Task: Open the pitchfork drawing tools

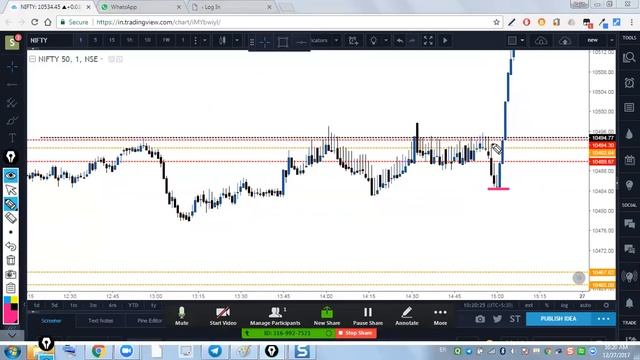Action: tap(12, 102)
